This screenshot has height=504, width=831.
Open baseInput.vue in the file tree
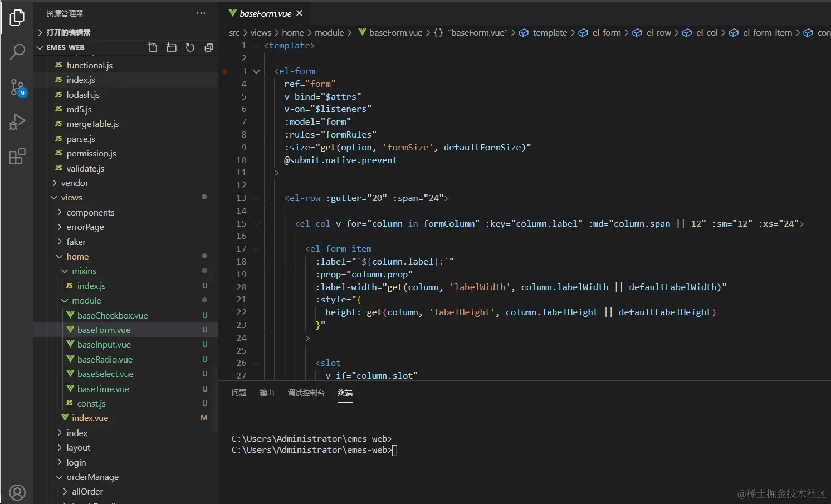pyautogui.click(x=126, y=345)
